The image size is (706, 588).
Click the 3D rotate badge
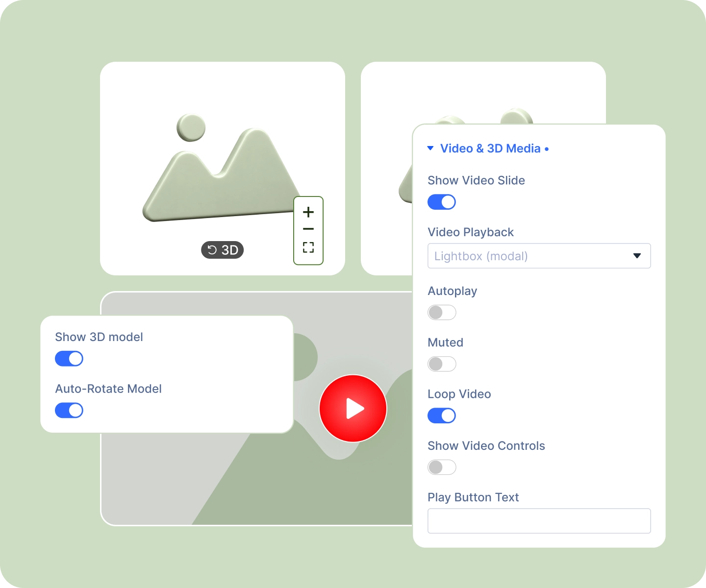click(x=223, y=250)
